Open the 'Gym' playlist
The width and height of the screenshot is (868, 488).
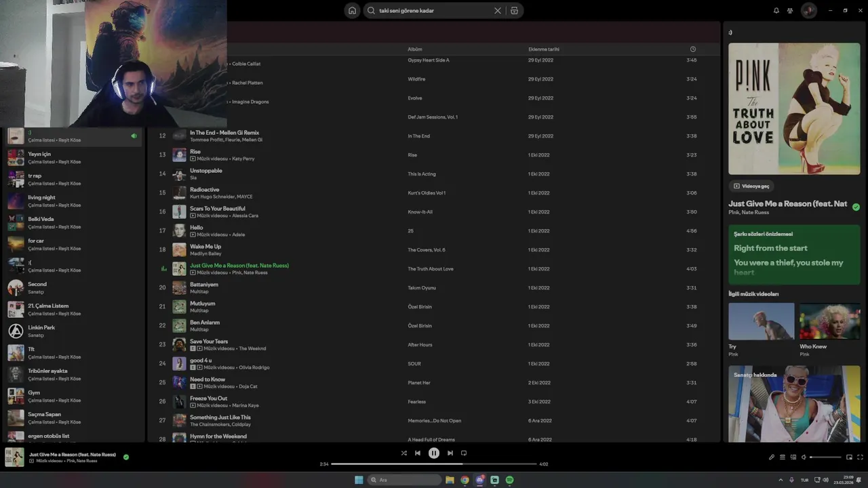(75, 396)
